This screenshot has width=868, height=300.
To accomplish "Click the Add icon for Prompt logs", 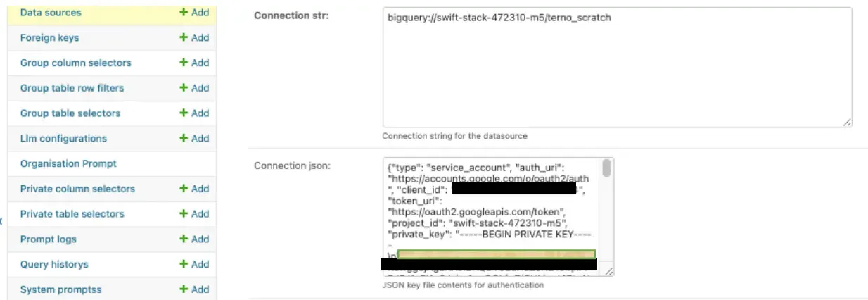I will click(194, 239).
